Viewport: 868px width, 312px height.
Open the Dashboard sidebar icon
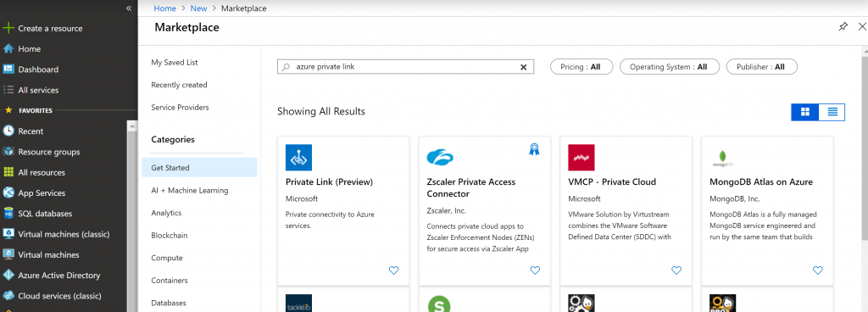point(8,70)
